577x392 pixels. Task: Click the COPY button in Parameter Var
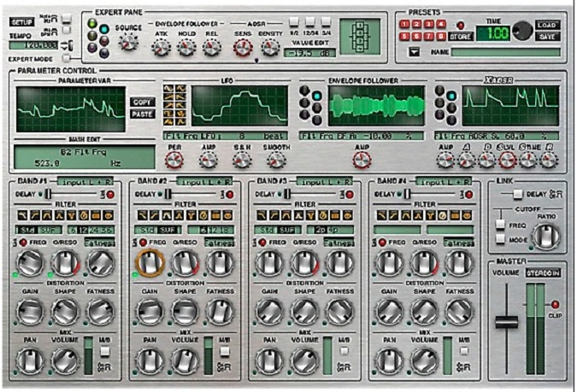[143, 102]
